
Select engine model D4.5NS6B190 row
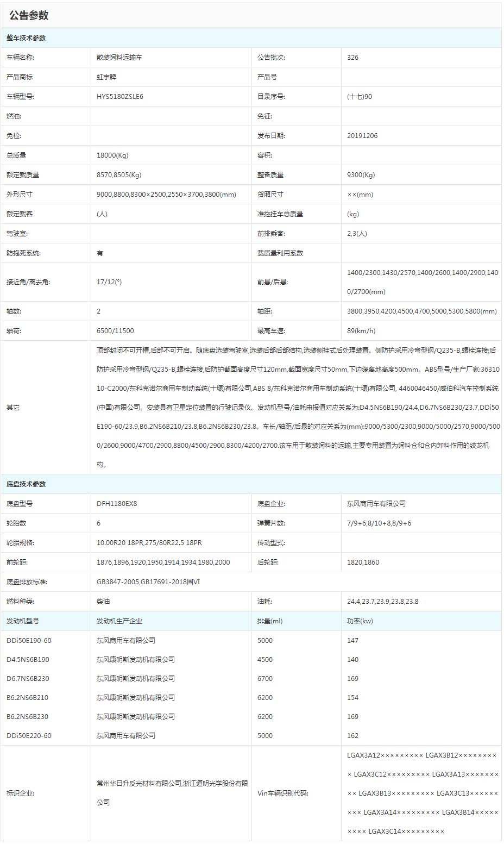(x=28, y=660)
